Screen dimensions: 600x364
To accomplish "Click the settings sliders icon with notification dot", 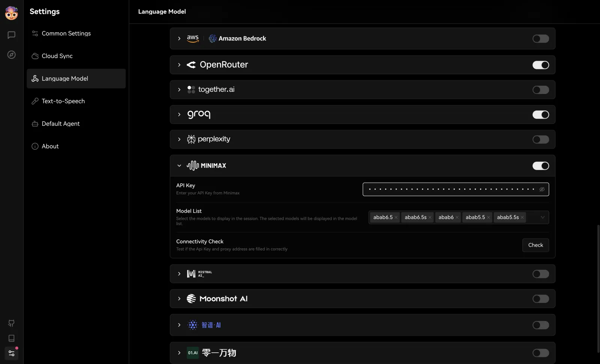I will tap(11, 353).
